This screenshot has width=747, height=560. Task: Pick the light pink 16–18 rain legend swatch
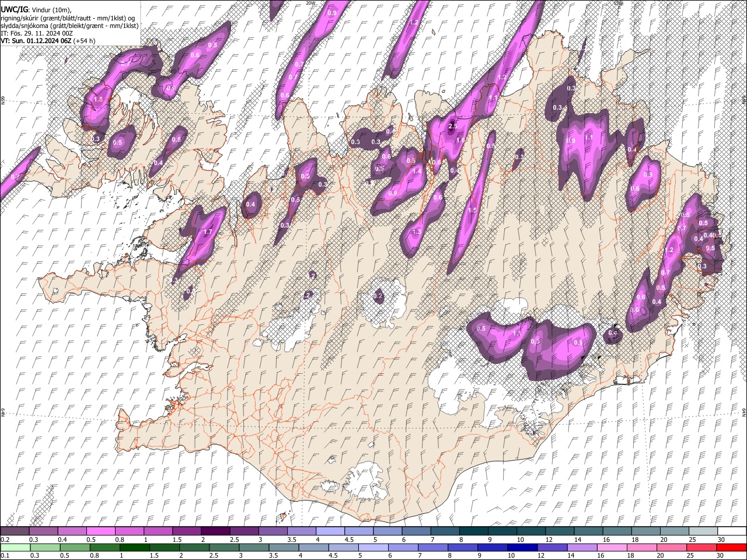(x=612, y=547)
